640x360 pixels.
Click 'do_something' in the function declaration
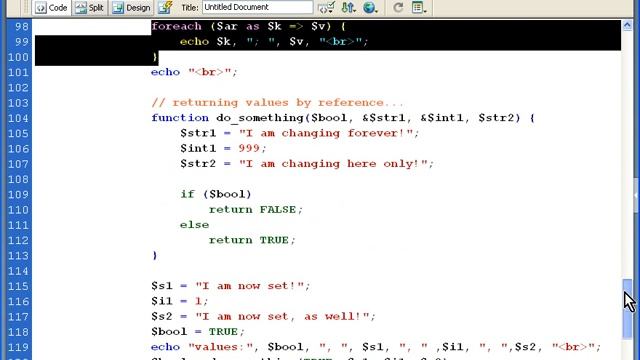[260, 118]
